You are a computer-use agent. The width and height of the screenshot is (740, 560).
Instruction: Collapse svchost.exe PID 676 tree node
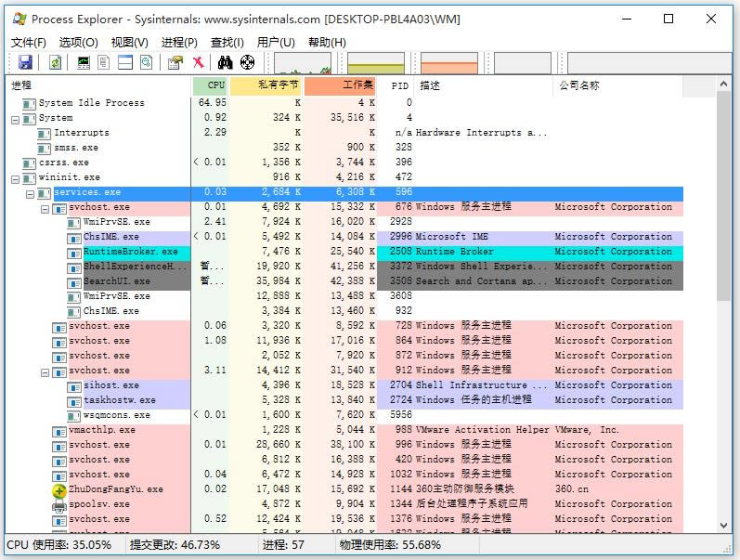click(45, 209)
